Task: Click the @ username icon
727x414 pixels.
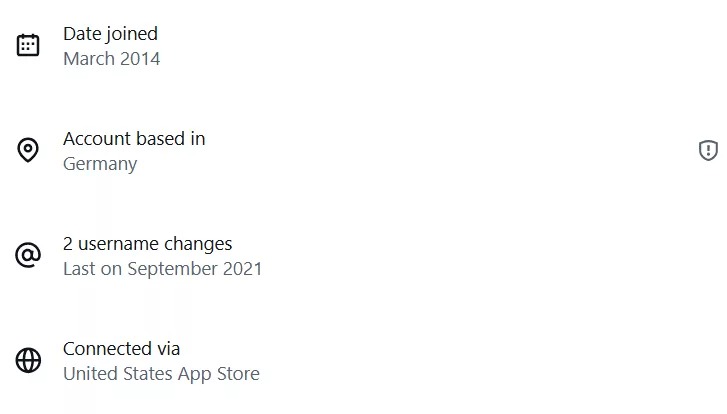Action: (x=28, y=256)
